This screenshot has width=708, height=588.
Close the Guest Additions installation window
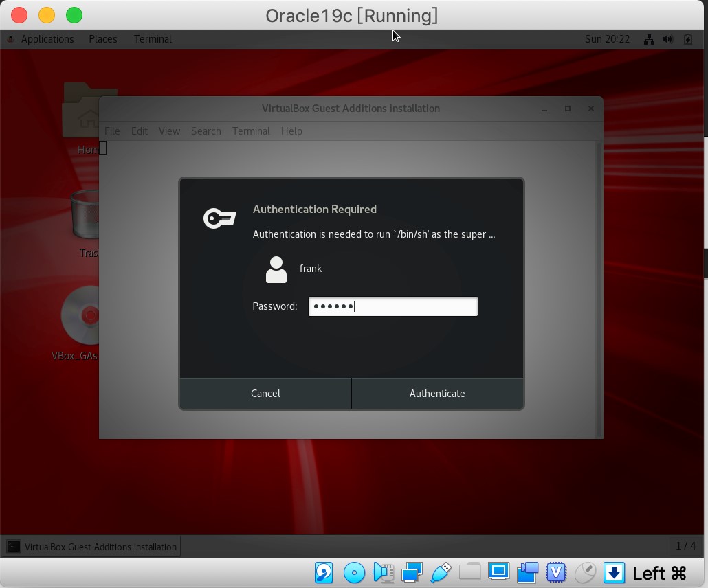590,109
